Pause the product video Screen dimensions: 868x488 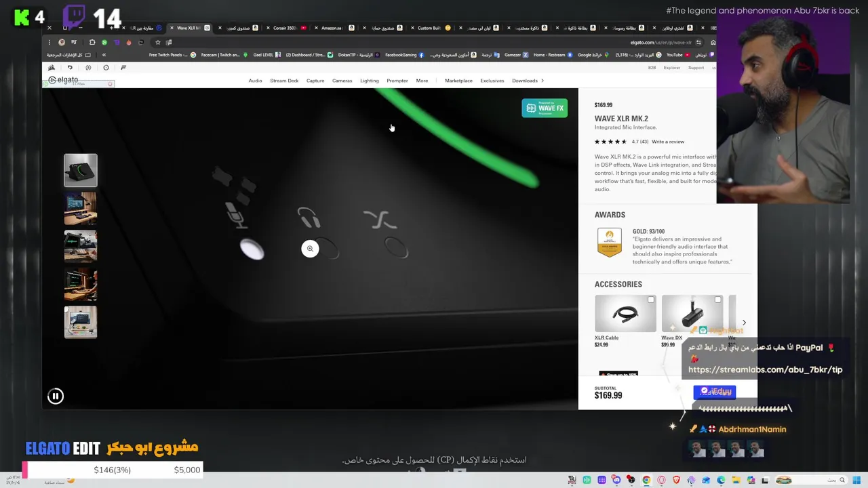tap(56, 396)
